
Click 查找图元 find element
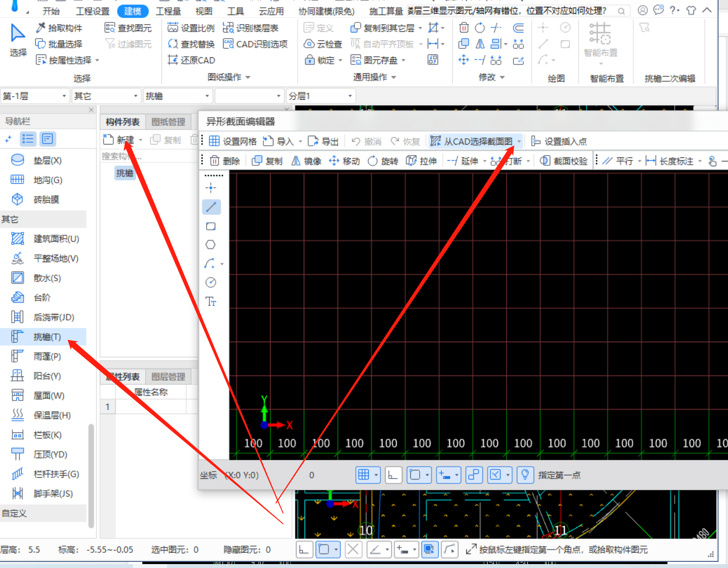[x=128, y=27]
